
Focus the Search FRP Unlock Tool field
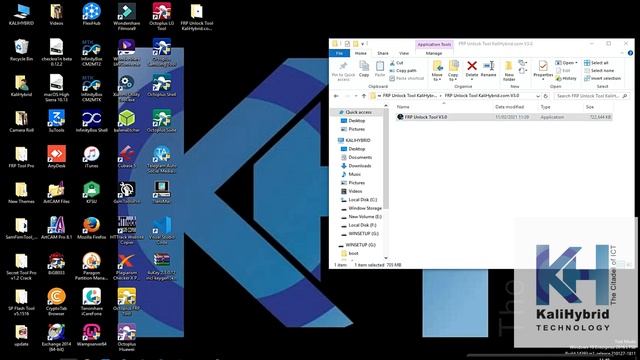(x=591, y=96)
